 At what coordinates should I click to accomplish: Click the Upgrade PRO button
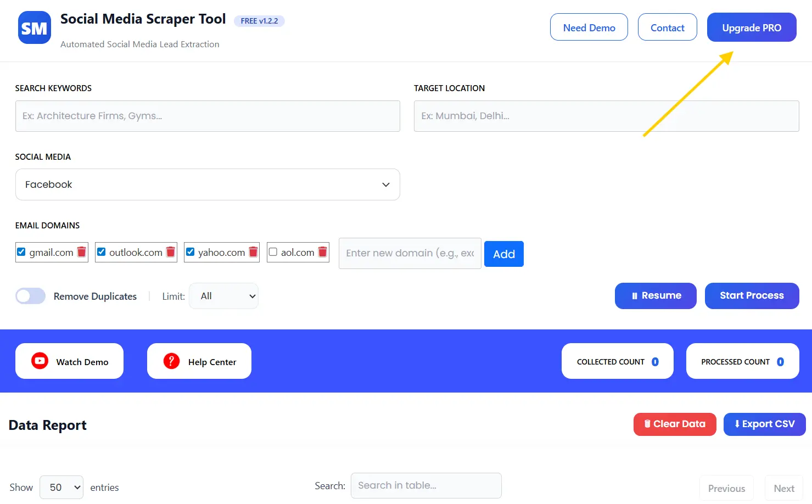(x=752, y=27)
